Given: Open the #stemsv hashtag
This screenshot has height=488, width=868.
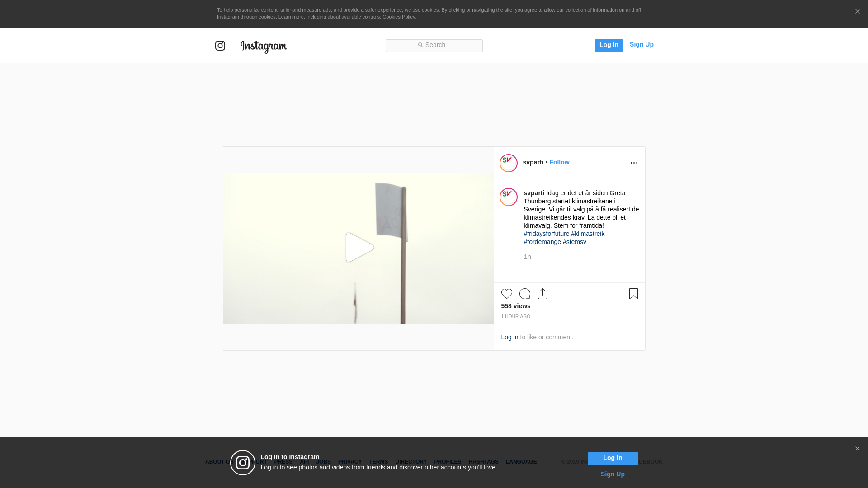Looking at the screenshot, I should click(x=575, y=242).
